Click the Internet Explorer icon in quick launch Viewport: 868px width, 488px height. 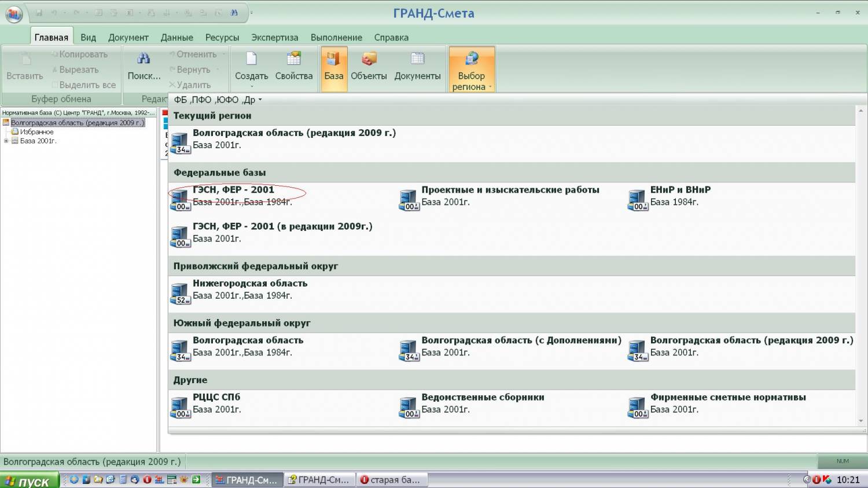[x=111, y=479]
